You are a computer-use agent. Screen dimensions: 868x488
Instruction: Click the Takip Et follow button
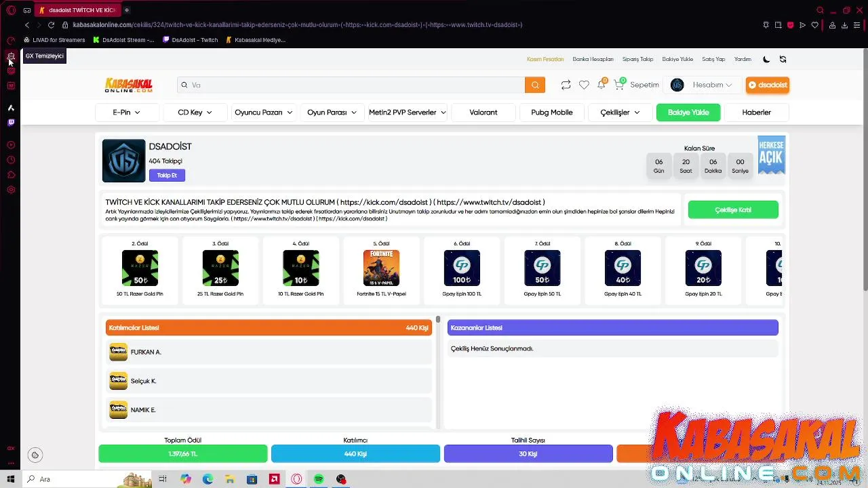tap(167, 175)
